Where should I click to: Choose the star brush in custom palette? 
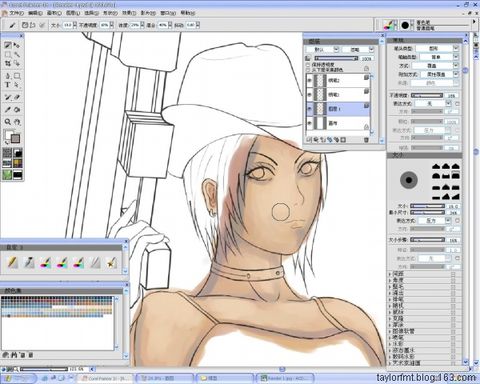click(x=112, y=263)
